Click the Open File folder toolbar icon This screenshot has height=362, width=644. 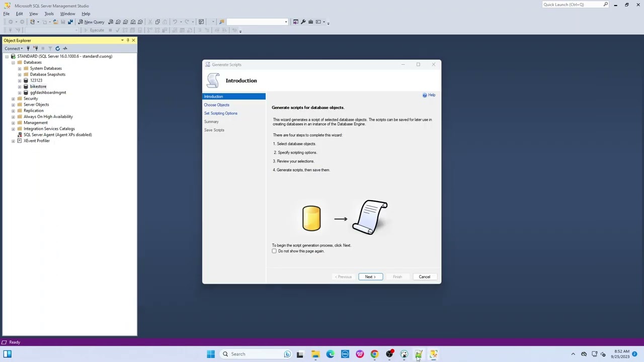click(x=55, y=22)
